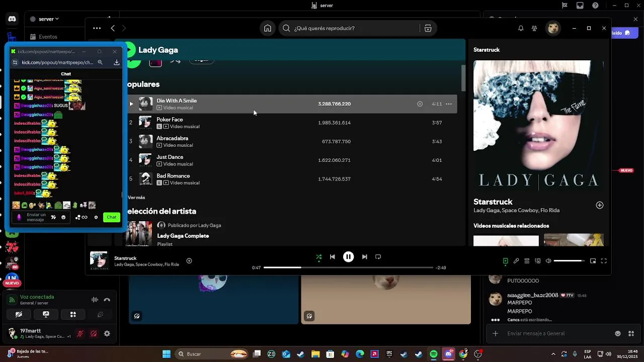The height and width of the screenshot is (362, 644).
Task: Click the Lady Gaga Complete playlist cover
Action: pos(139,233)
